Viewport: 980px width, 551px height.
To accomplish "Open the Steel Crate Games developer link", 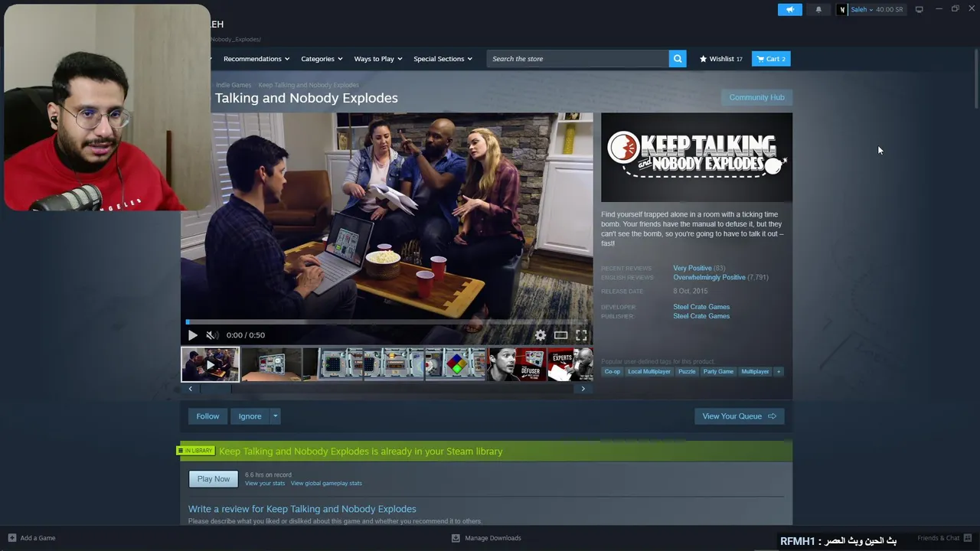I will tap(701, 307).
